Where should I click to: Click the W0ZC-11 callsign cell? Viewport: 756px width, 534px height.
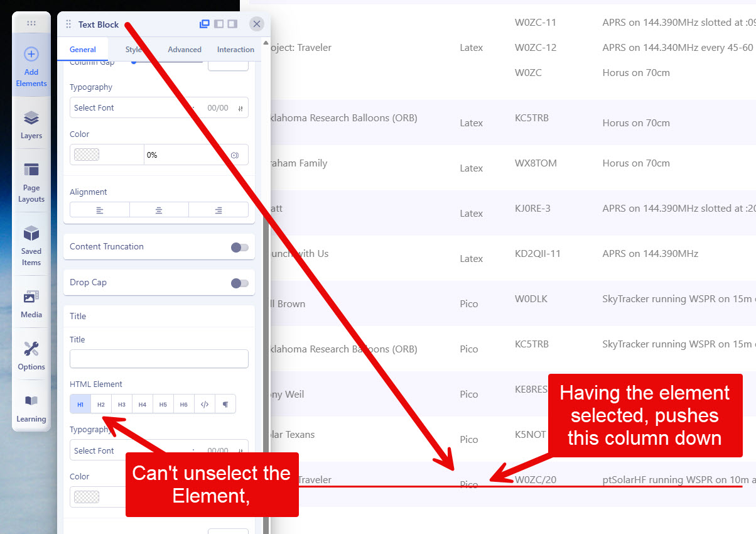pos(536,23)
